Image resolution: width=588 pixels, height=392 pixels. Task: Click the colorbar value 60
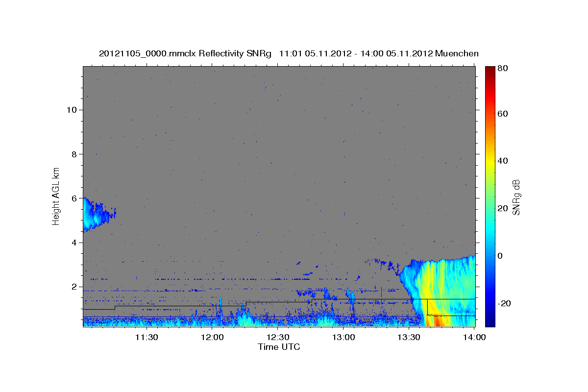[503, 114]
